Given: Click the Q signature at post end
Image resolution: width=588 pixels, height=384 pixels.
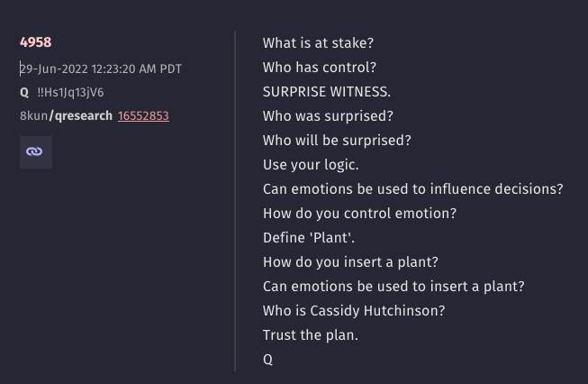Looking at the screenshot, I should tap(267, 360).
